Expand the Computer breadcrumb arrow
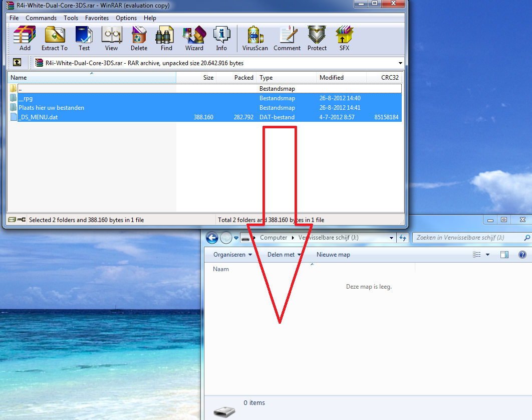Screen dimensions: 532x420 pyautogui.click(x=293, y=238)
